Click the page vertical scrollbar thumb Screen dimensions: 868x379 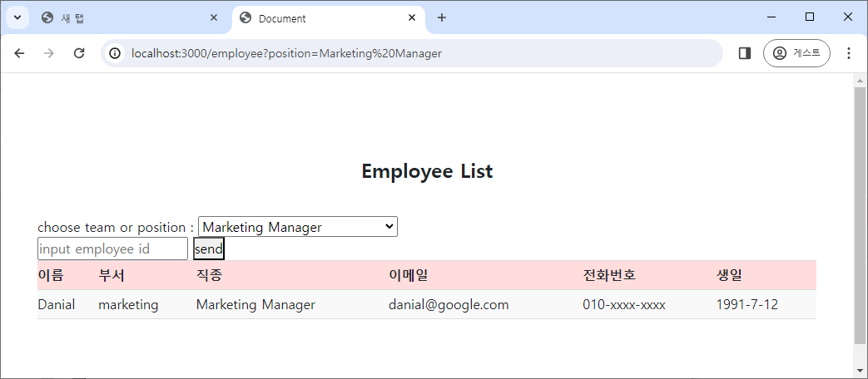860,215
